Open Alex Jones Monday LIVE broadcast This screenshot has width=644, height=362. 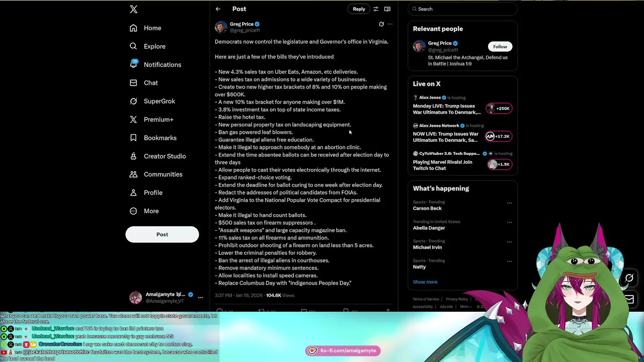tap(447, 109)
